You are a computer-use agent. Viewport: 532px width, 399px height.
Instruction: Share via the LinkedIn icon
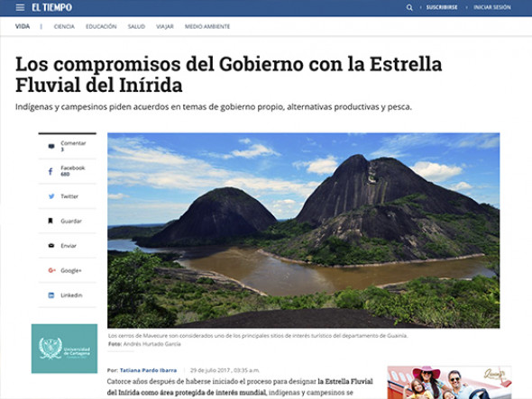51,295
